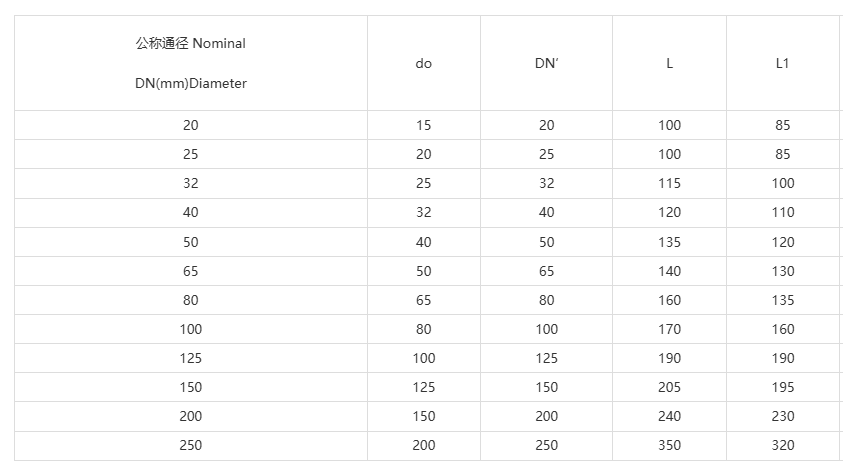Select L1 value 320 in last row
The image size is (843, 469).
(x=782, y=445)
